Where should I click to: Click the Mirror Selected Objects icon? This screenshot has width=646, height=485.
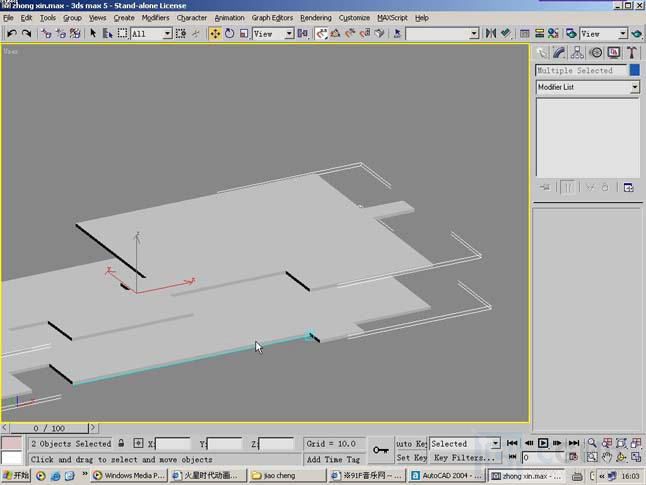click(490, 33)
